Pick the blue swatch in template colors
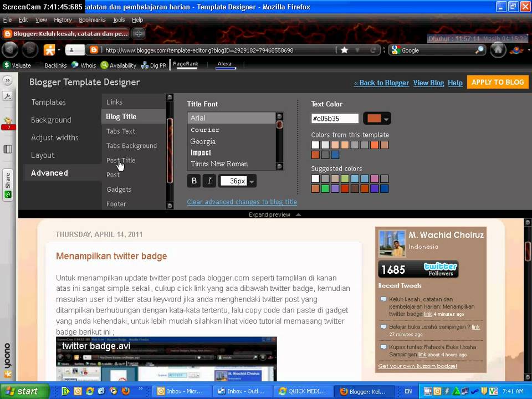 click(335, 155)
